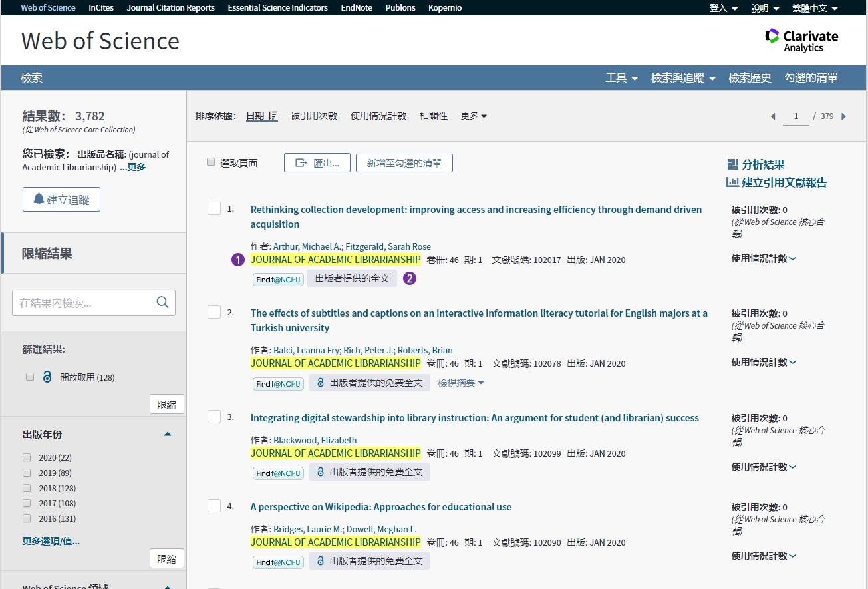Click author link Blackwood, Elizabeth
The height and width of the screenshot is (589, 868).
pos(315,440)
